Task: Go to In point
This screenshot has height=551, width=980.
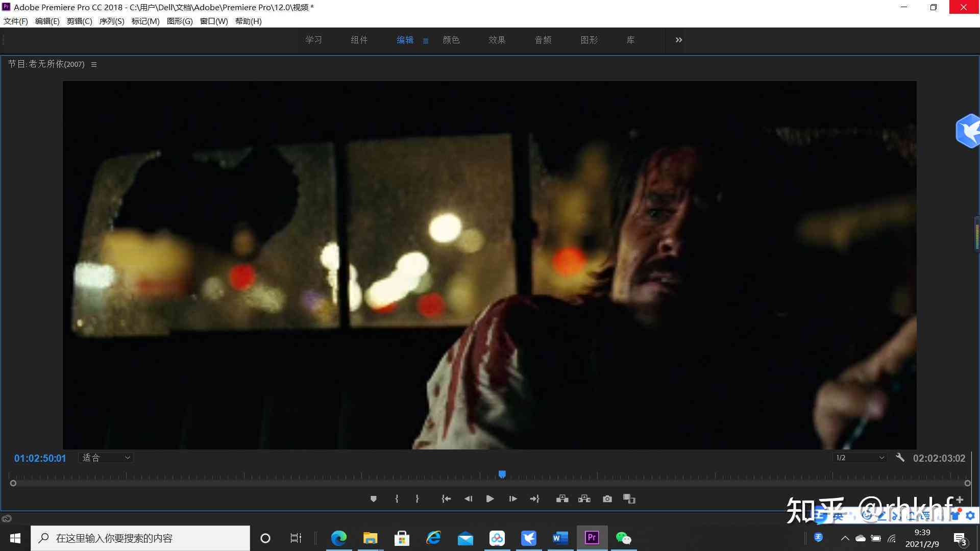Action: click(446, 499)
